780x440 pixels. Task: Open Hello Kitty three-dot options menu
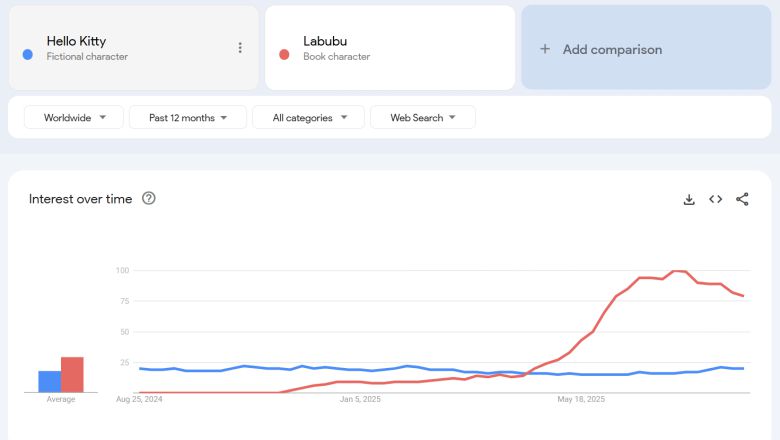[240, 48]
